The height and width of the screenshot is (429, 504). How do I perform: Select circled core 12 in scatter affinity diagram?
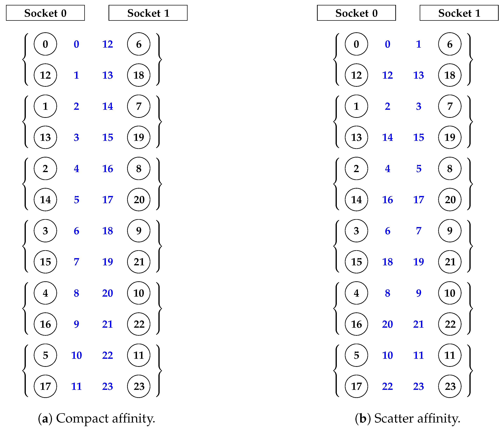click(356, 75)
